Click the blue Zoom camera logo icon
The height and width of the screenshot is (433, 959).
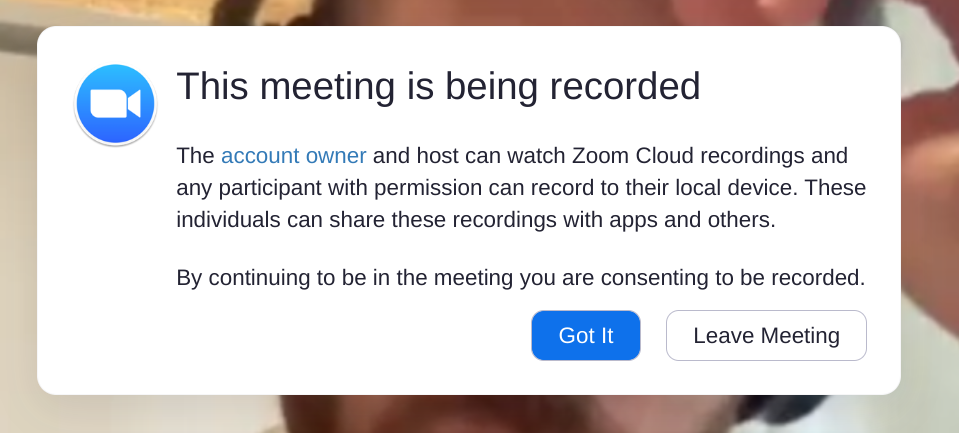click(116, 104)
